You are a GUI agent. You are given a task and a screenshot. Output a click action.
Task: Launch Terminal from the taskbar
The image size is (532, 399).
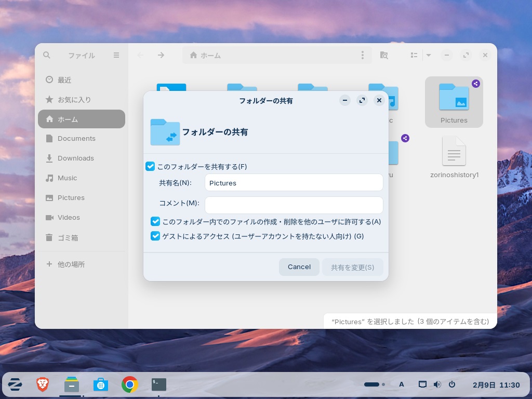click(159, 384)
